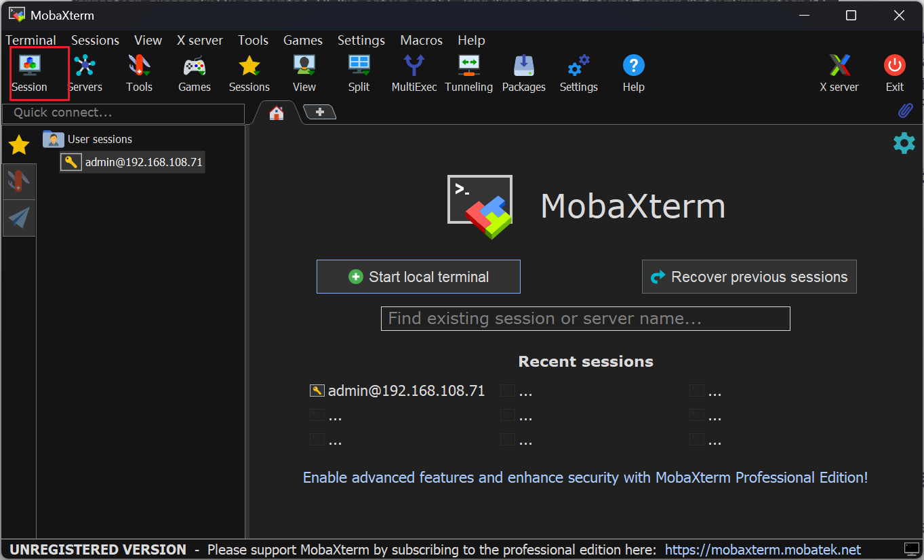Open the X server menu

pos(200,40)
